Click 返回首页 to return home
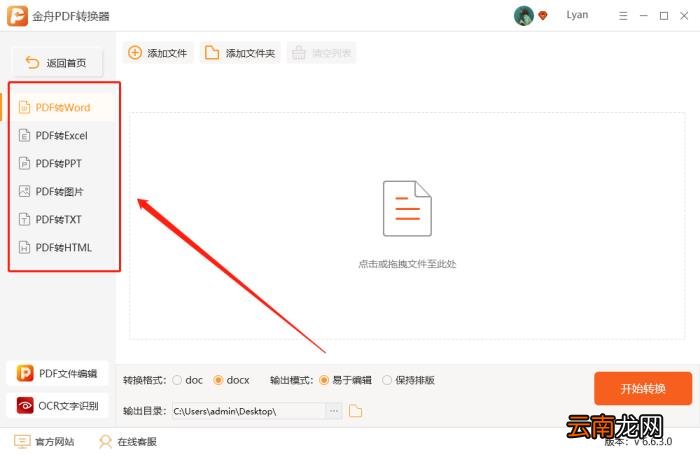This screenshot has width=700, height=455. (57, 63)
